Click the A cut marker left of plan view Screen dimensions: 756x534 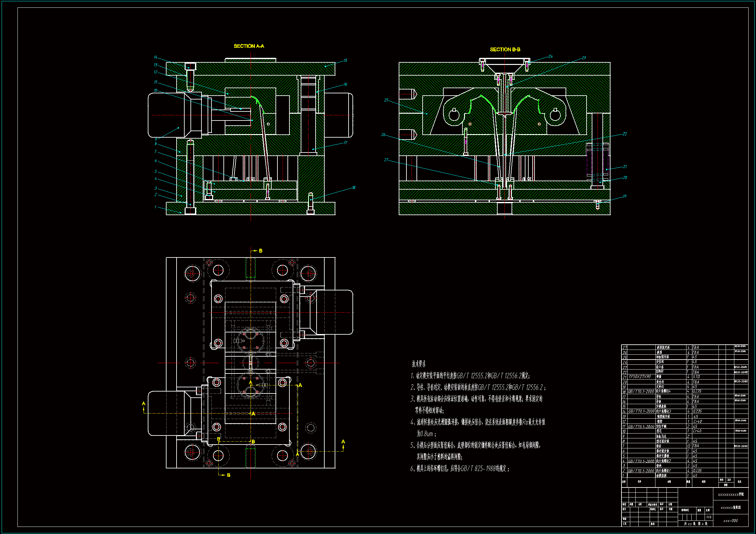pyautogui.click(x=144, y=403)
